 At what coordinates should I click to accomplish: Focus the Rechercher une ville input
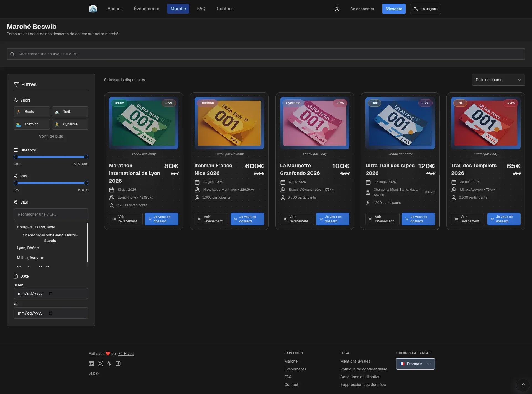click(51, 214)
